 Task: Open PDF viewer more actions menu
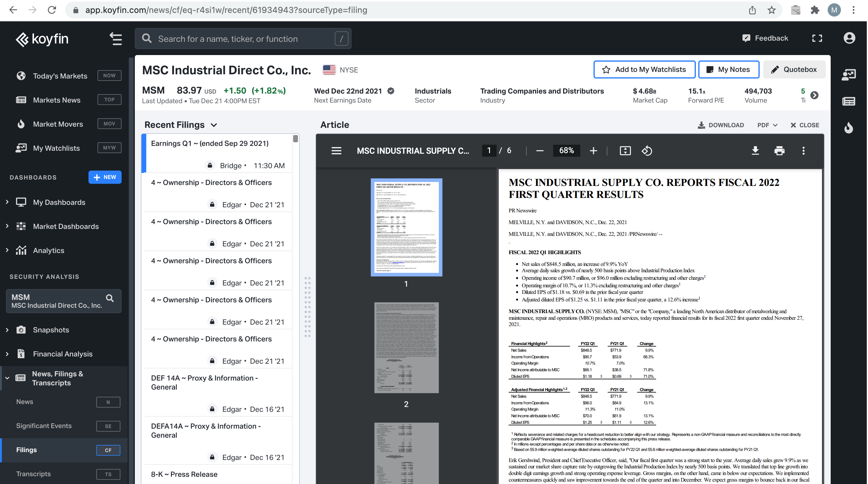[803, 151]
